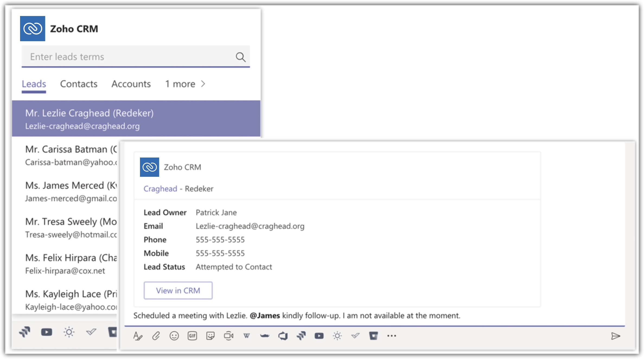The width and height of the screenshot is (644, 359).
Task: Click the 'Patrick Jane' lead owner value
Action: pyautogui.click(x=216, y=213)
